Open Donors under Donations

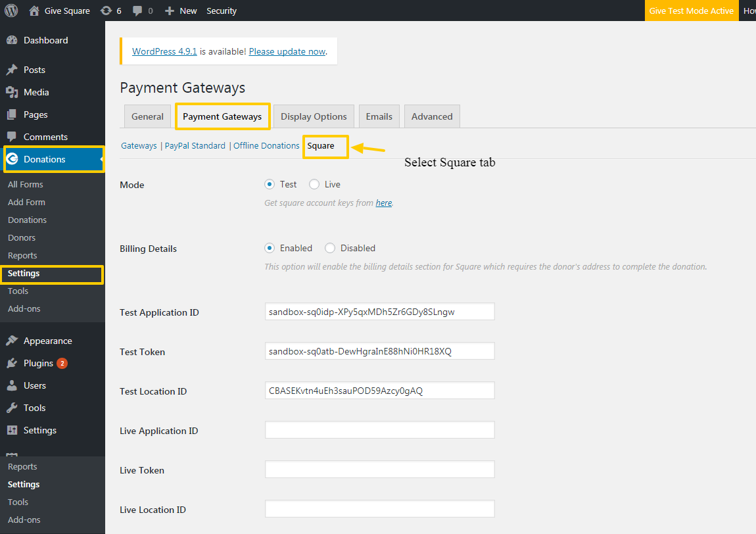[22, 238]
